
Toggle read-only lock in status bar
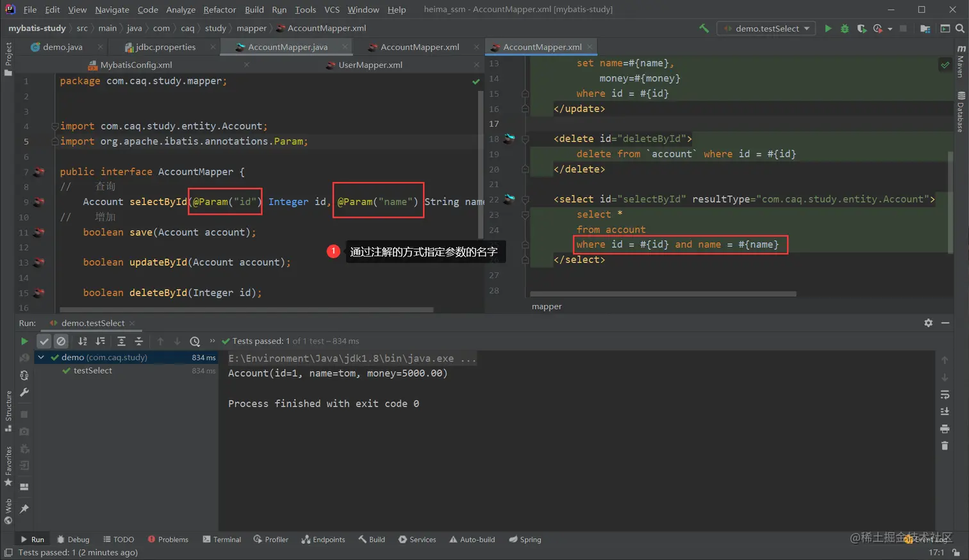pyautogui.click(x=956, y=552)
